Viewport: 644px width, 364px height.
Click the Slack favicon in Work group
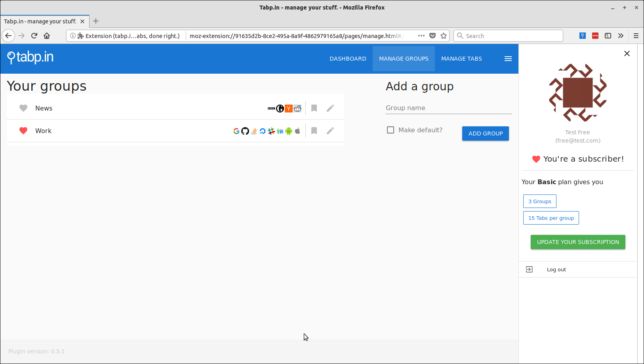click(271, 131)
